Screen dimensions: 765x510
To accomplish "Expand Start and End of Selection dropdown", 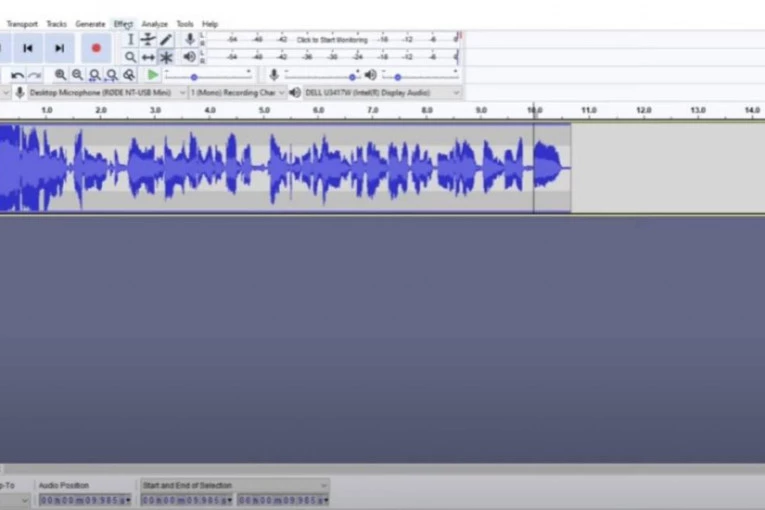I will point(323,486).
